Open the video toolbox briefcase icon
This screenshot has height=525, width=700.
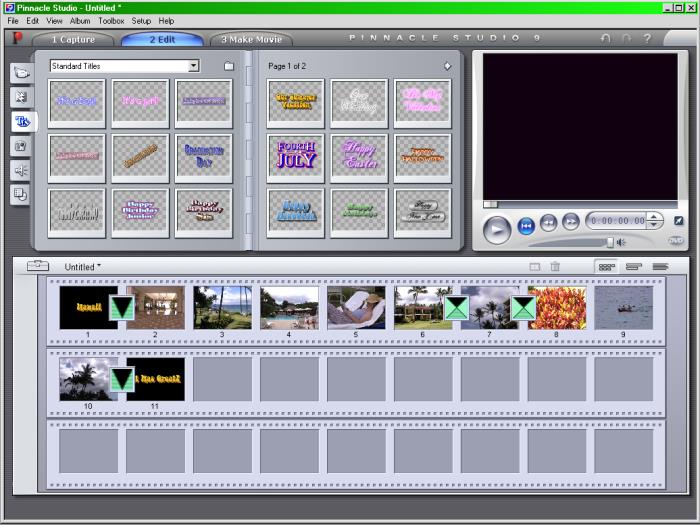38,266
